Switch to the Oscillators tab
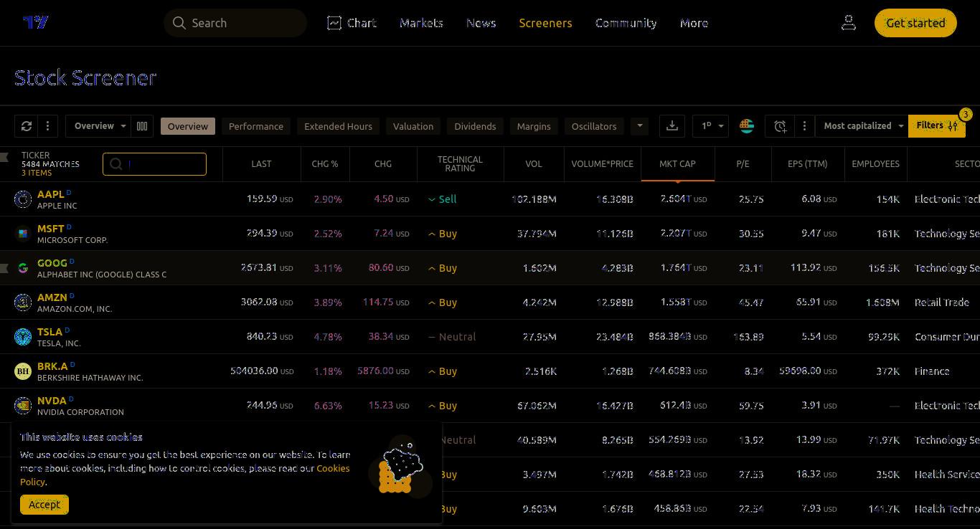The image size is (980, 529). coord(594,126)
